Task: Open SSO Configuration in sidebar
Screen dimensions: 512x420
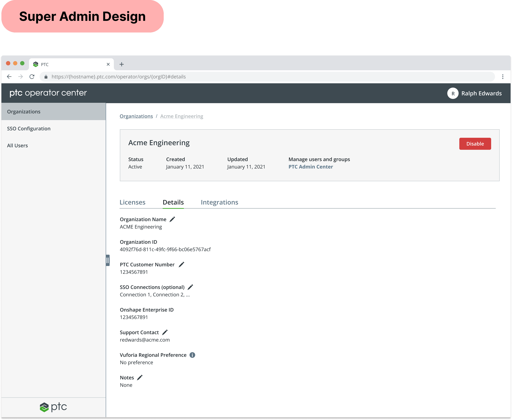Action: [29, 129]
